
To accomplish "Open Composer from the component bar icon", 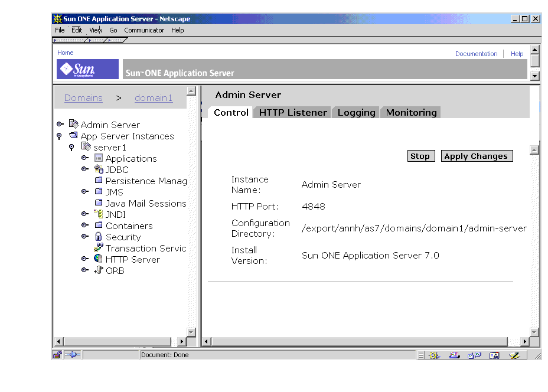I will coord(514,355).
